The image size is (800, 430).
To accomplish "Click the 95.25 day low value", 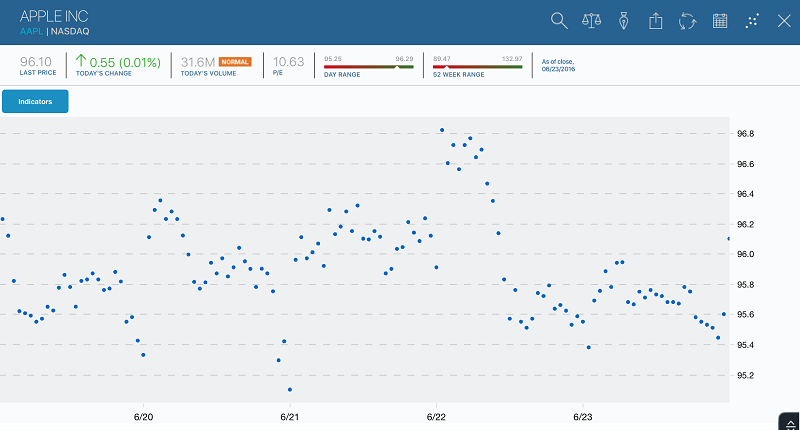I will (333, 59).
